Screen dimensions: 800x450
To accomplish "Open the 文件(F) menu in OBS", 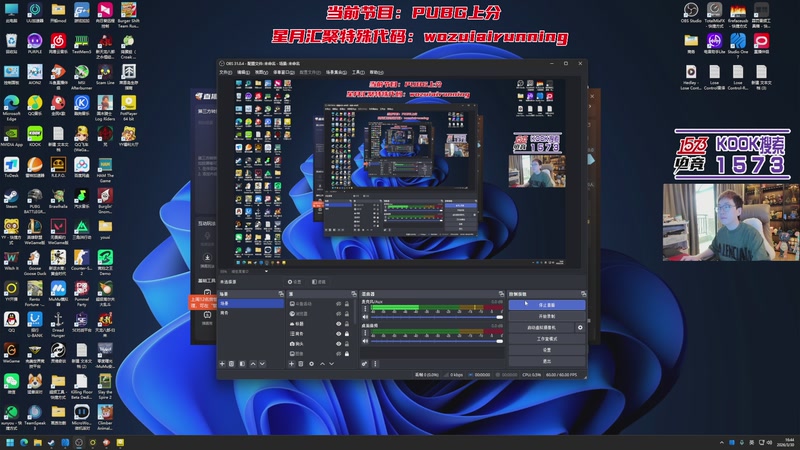I will click(x=226, y=72).
